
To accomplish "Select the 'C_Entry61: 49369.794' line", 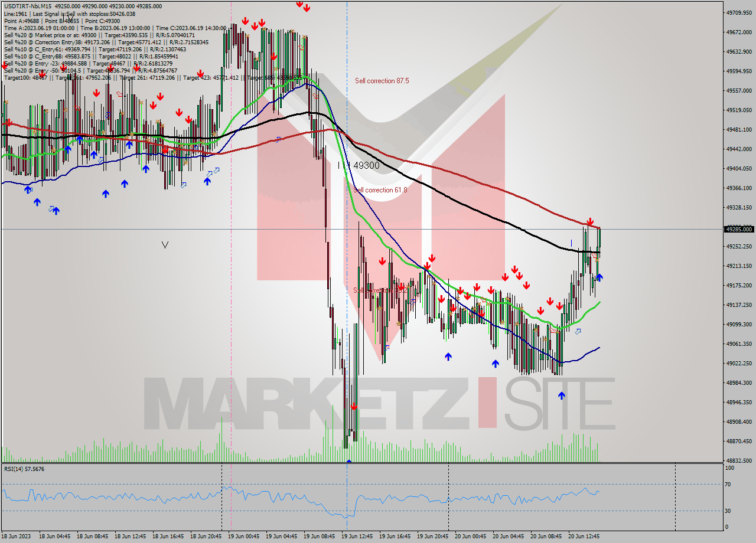I will click(x=94, y=49).
